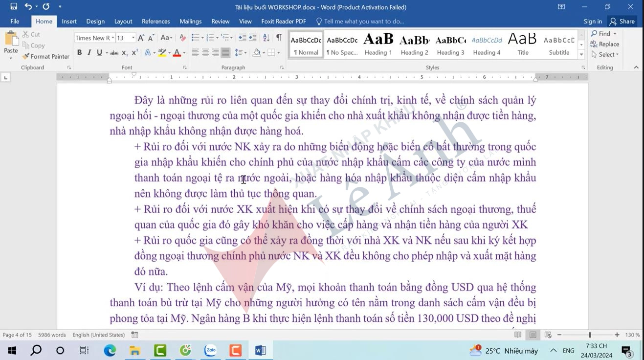
Task: Enable Underline on selected text
Action: [x=99, y=52]
